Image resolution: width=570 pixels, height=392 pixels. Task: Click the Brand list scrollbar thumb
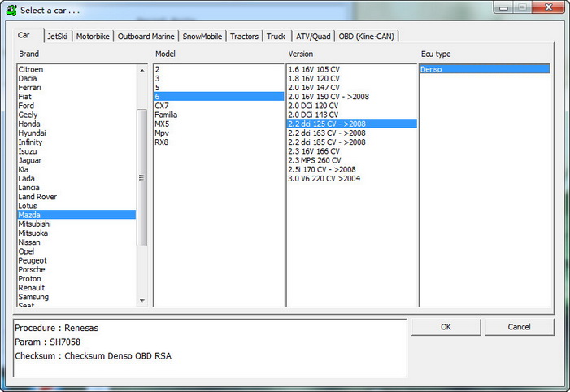tap(141, 177)
